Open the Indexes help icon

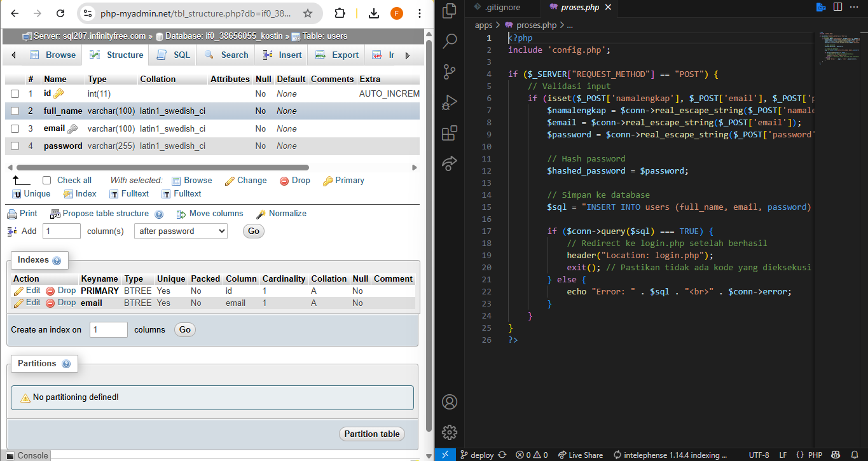[57, 261]
